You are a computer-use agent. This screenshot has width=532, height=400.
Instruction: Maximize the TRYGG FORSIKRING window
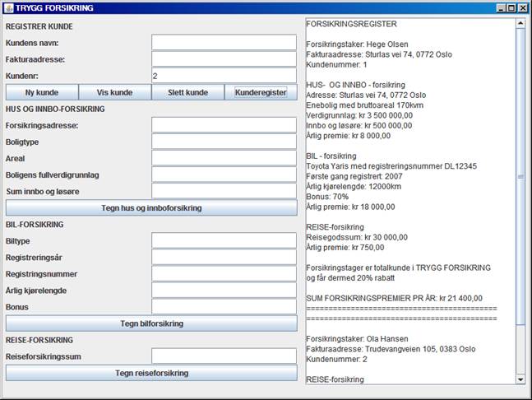[x=511, y=7]
